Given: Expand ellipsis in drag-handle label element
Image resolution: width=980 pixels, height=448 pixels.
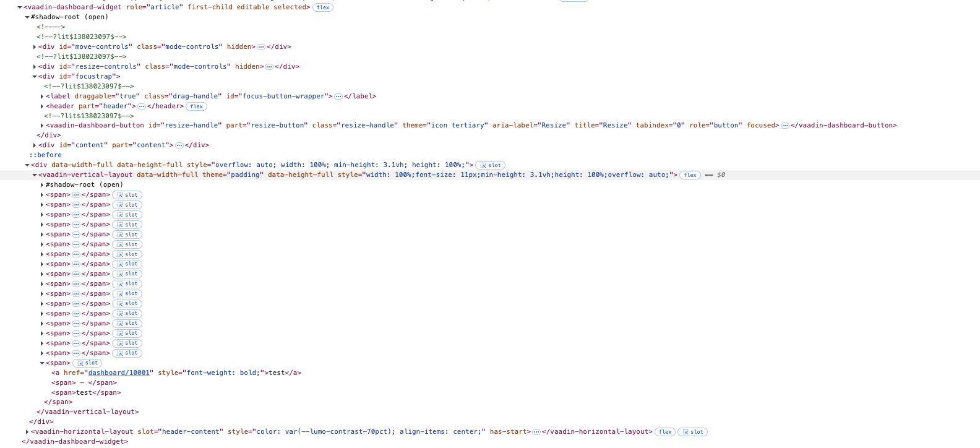Looking at the screenshot, I should 338,97.
